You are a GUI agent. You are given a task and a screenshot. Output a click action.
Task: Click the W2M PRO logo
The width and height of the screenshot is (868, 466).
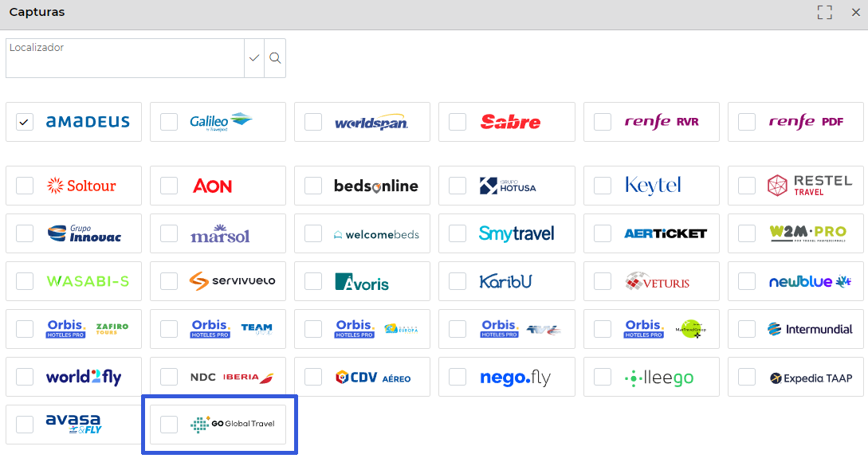[808, 233]
